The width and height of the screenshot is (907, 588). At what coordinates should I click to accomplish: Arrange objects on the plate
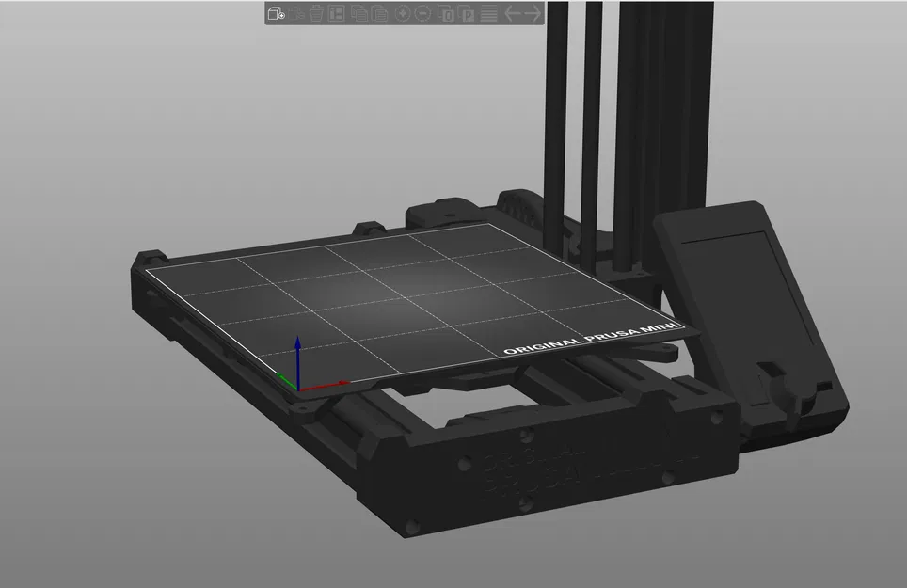coord(335,14)
